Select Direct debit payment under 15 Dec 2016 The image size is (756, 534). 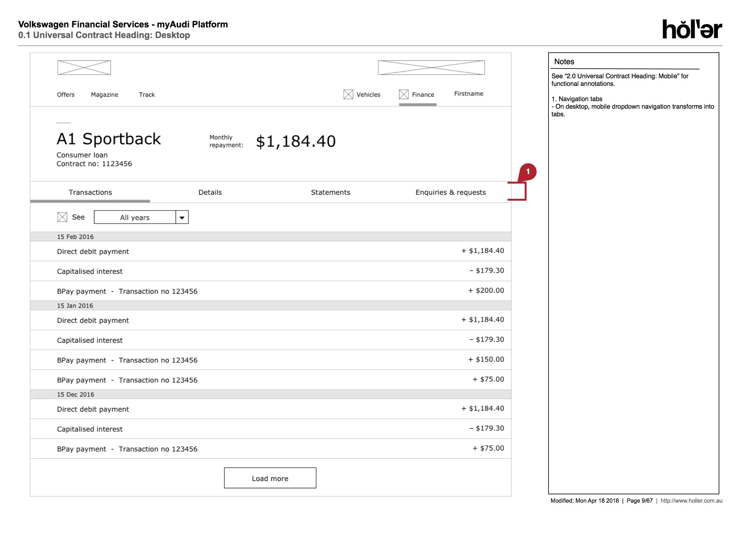[93, 409]
